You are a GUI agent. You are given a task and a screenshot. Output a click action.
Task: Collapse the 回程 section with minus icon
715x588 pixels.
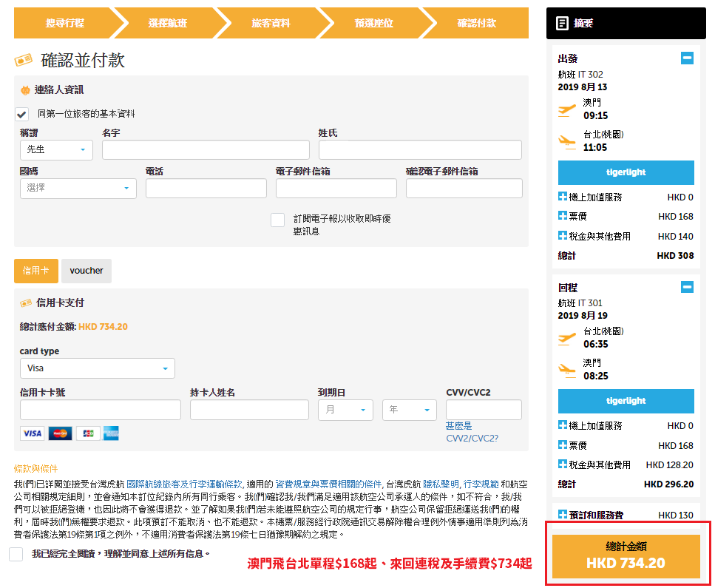[x=687, y=287]
